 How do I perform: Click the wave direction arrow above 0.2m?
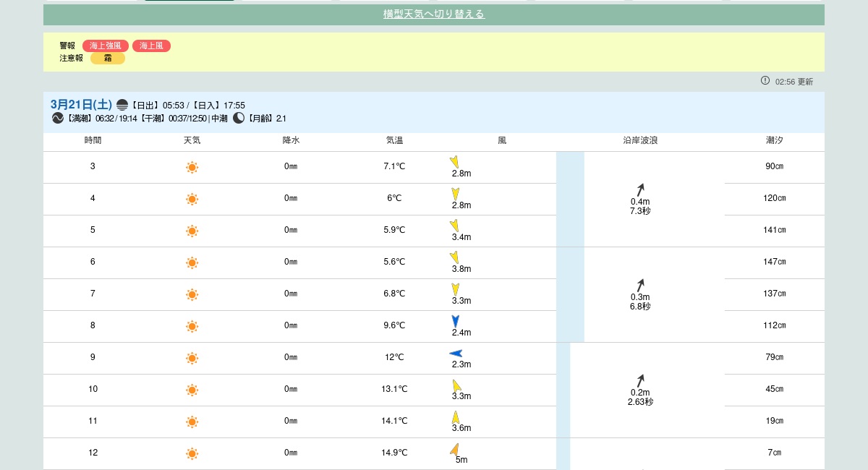pyautogui.click(x=640, y=380)
